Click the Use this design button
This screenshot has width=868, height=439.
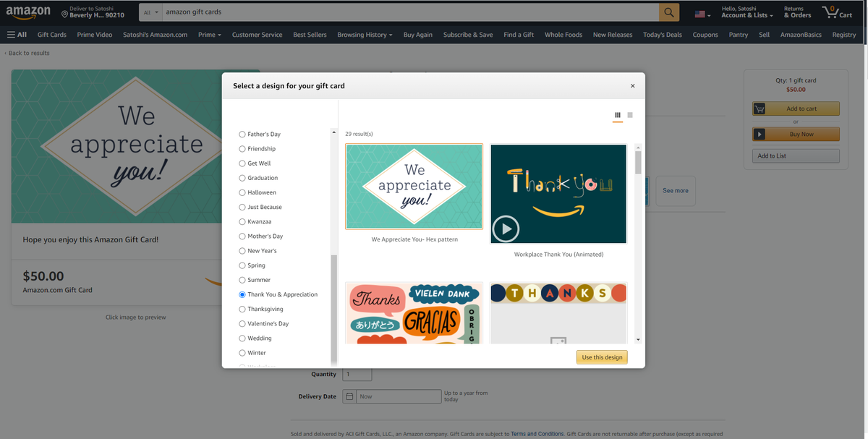coord(602,357)
